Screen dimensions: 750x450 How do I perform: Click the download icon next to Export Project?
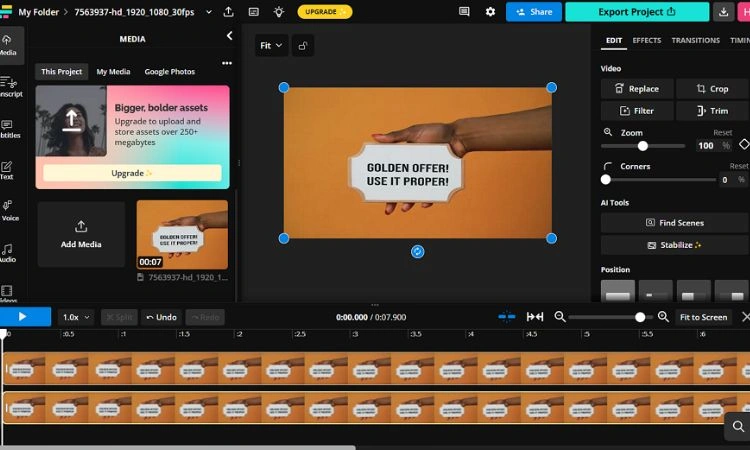pyautogui.click(x=723, y=12)
